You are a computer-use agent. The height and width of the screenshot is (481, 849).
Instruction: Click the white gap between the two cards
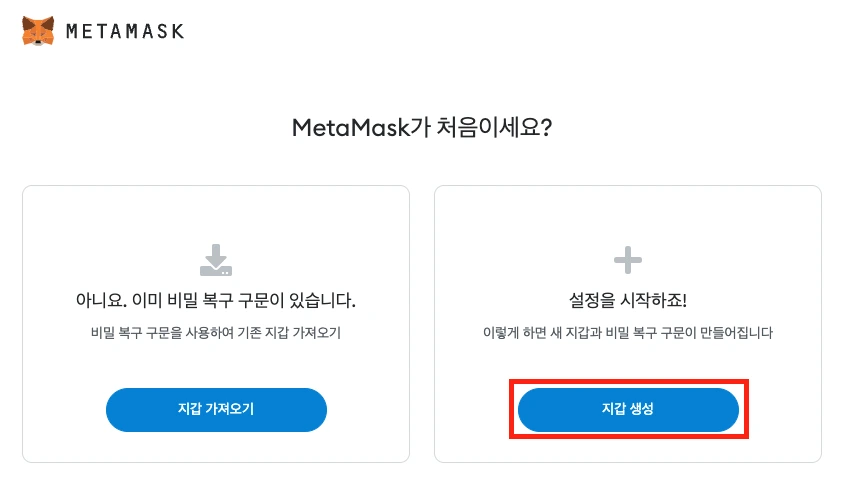pyautogui.click(x=422, y=320)
